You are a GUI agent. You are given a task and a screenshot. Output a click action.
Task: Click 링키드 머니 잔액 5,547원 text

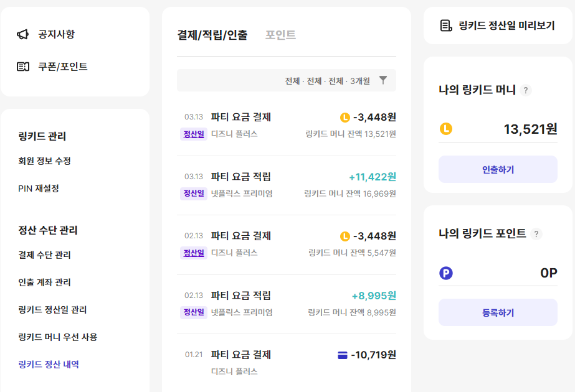click(x=352, y=253)
